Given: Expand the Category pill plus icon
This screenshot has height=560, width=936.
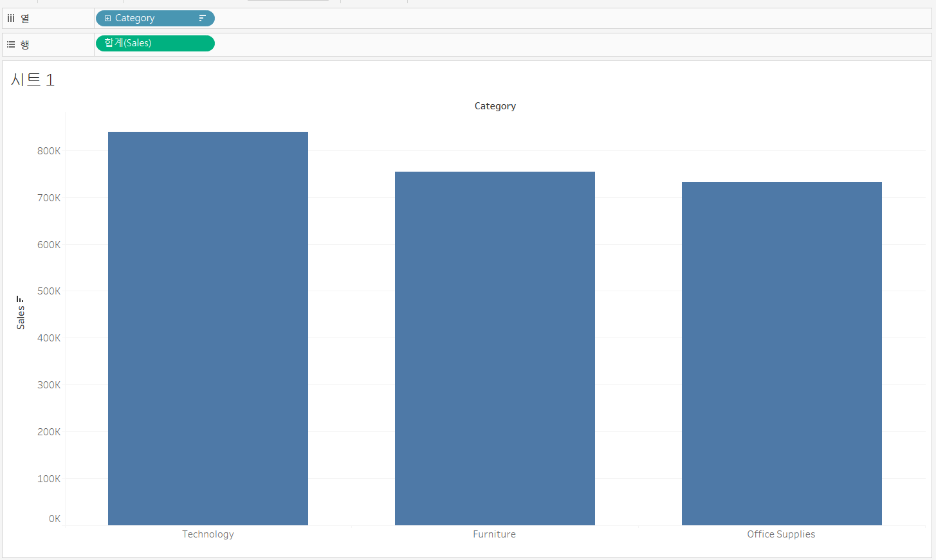Looking at the screenshot, I should point(107,19).
